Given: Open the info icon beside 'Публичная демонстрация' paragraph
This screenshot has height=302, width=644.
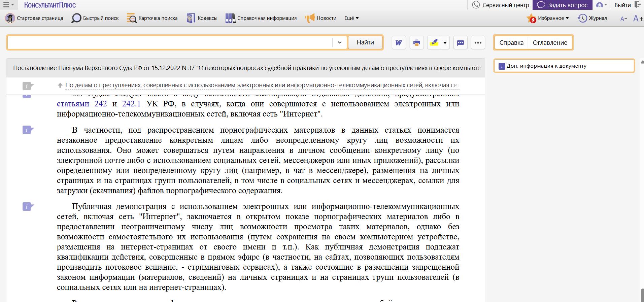Looking at the screenshot, I should coord(28,206).
